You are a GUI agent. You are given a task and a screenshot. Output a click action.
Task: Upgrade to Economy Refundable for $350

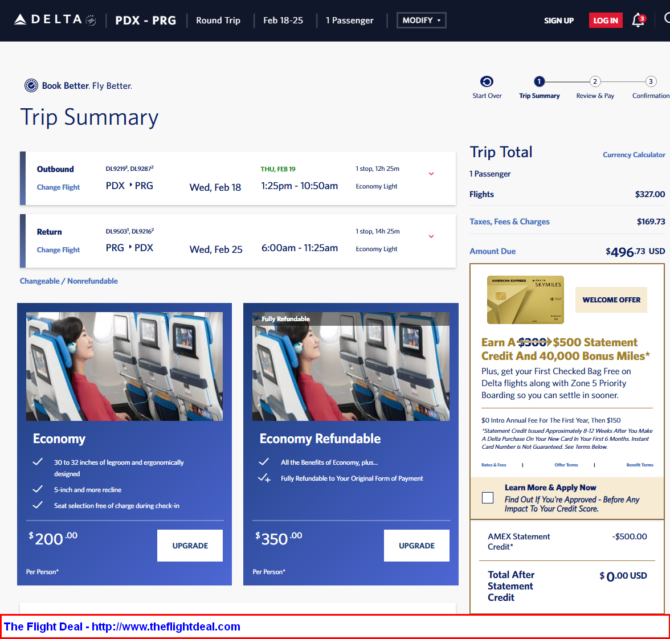tap(416, 545)
